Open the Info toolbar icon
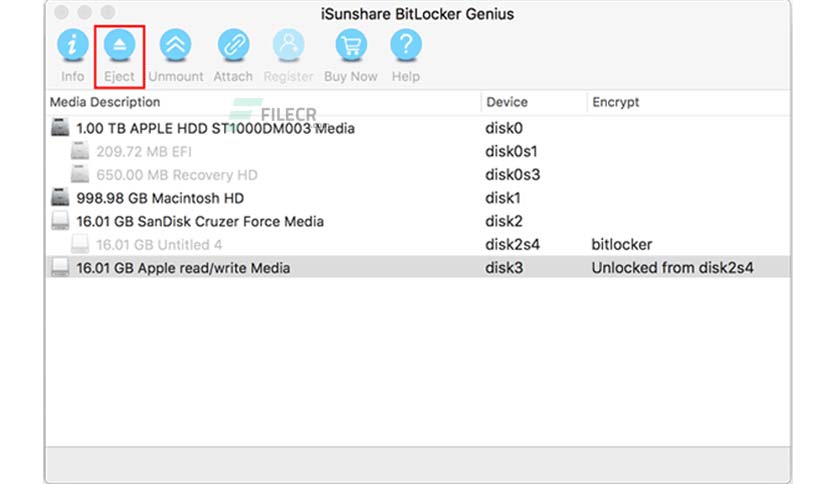The image size is (836, 484). [73, 45]
